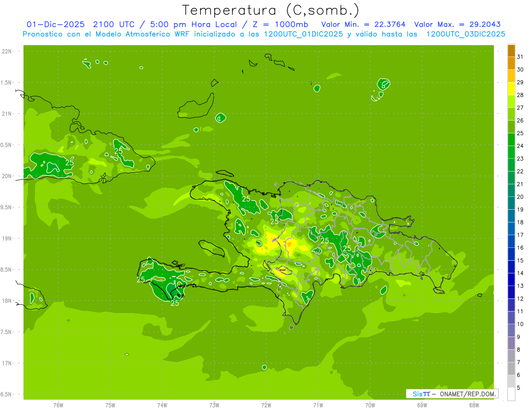The width and height of the screenshot is (532, 411).
Task: Click the legend label "22"
Action: 520,172
